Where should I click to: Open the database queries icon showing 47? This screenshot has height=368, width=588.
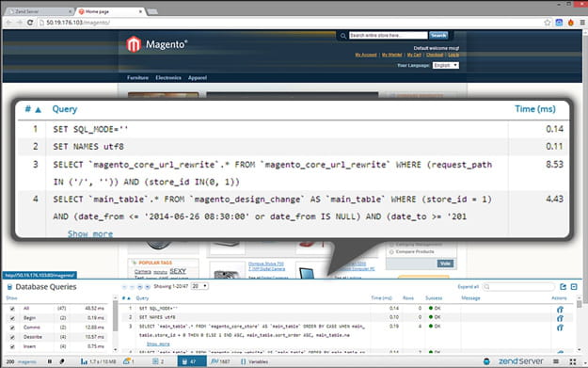click(x=191, y=361)
